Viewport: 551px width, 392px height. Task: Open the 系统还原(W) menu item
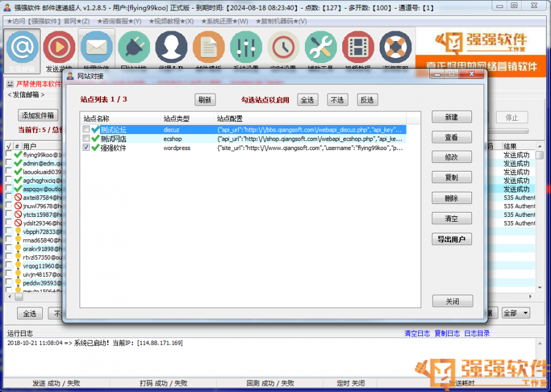(x=225, y=21)
